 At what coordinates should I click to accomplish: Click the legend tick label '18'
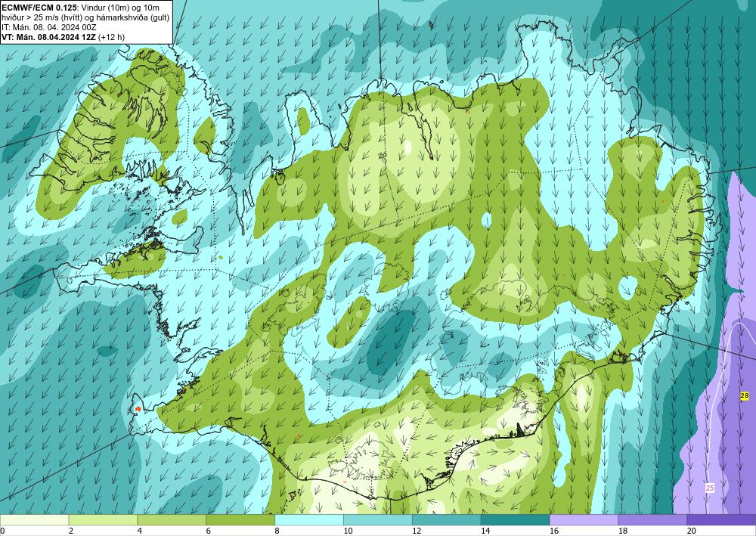coord(622,531)
